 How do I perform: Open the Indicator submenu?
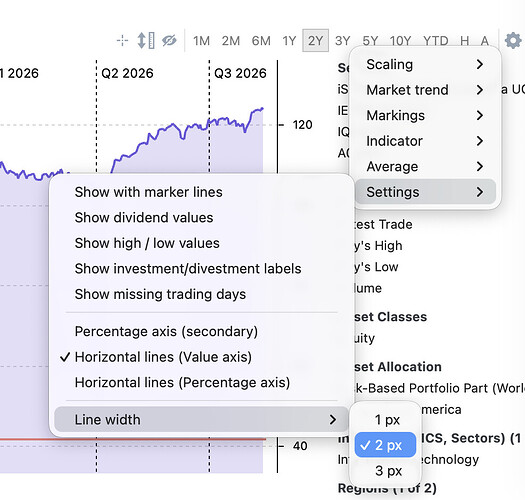coord(425,141)
